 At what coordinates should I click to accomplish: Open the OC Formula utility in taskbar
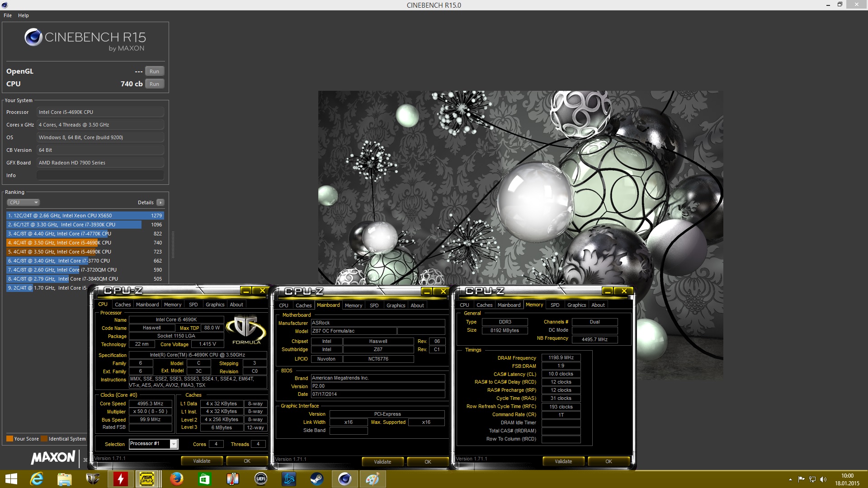click(92, 479)
